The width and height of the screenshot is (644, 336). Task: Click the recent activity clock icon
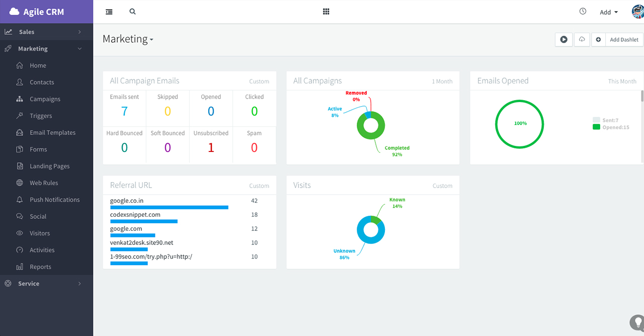(x=583, y=11)
